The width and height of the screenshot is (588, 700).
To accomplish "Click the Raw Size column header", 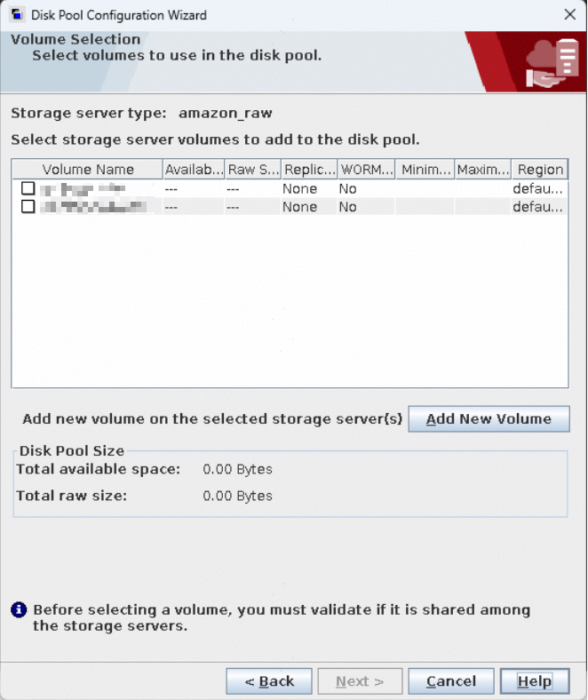I will (x=253, y=170).
